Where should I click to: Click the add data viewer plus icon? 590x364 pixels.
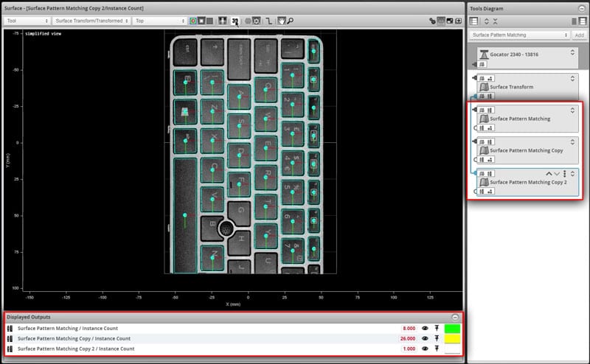(458, 21)
